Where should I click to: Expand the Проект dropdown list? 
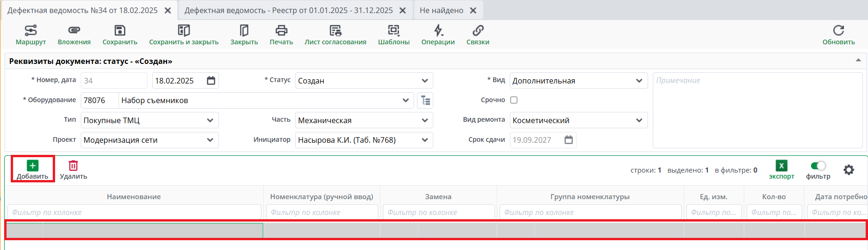click(x=210, y=140)
